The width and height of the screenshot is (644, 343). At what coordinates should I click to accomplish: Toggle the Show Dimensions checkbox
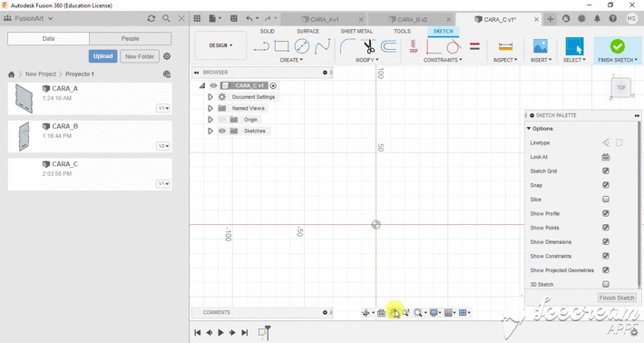pyautogui.click(x=605, y=242)
